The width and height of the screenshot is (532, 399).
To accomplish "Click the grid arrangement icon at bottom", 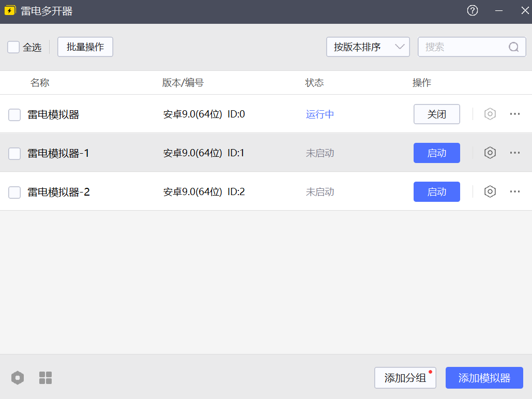I will 45,378.
